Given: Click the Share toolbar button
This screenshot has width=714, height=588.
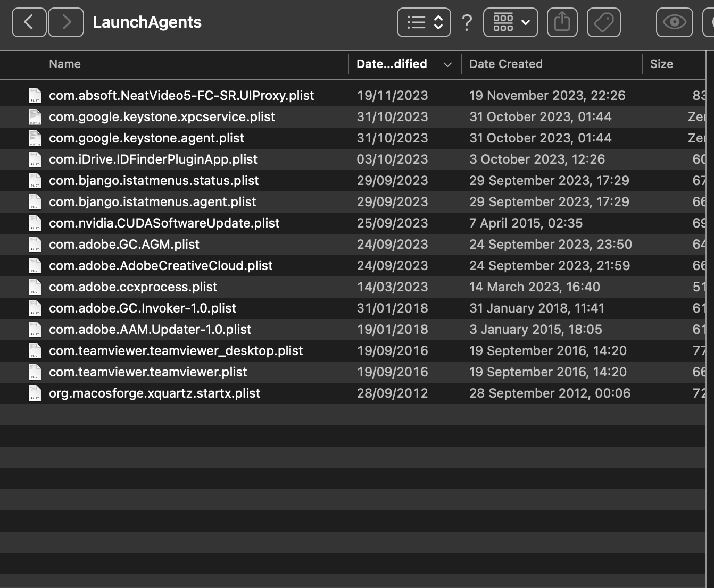Looking at the screenshot, I should point(562,22).
